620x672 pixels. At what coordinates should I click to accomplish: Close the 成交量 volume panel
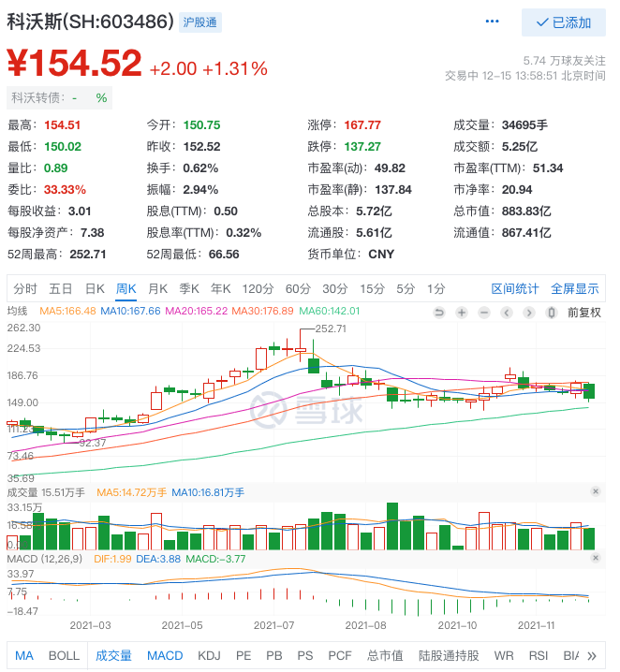tap(596, 491)
